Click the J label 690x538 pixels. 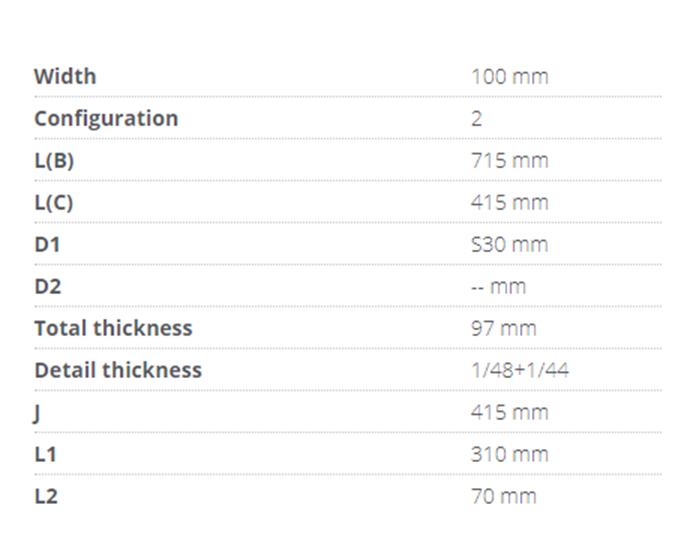(37, 412)
